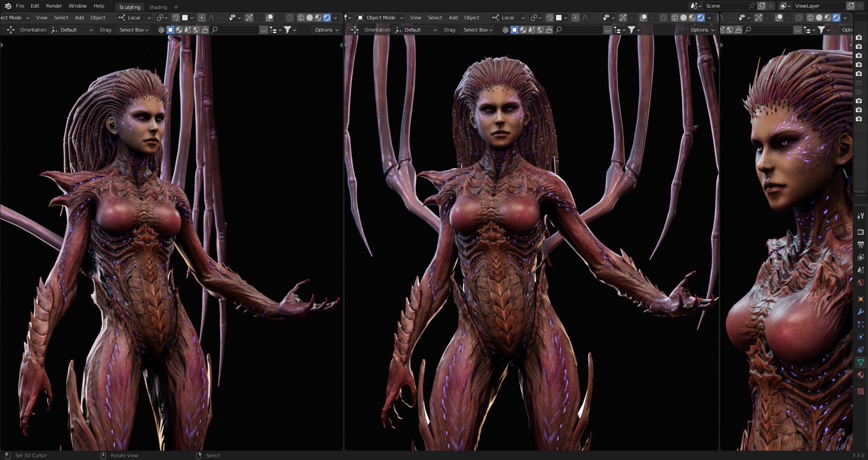868x460 pixels.
Task: Click search field in middle viewport tool settings
Action: click(579, 30)
